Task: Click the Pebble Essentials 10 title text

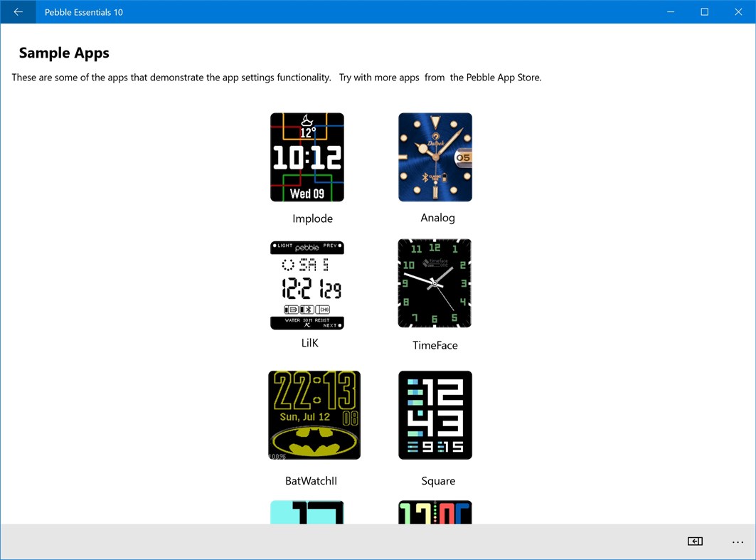Action: coord(83,11)
